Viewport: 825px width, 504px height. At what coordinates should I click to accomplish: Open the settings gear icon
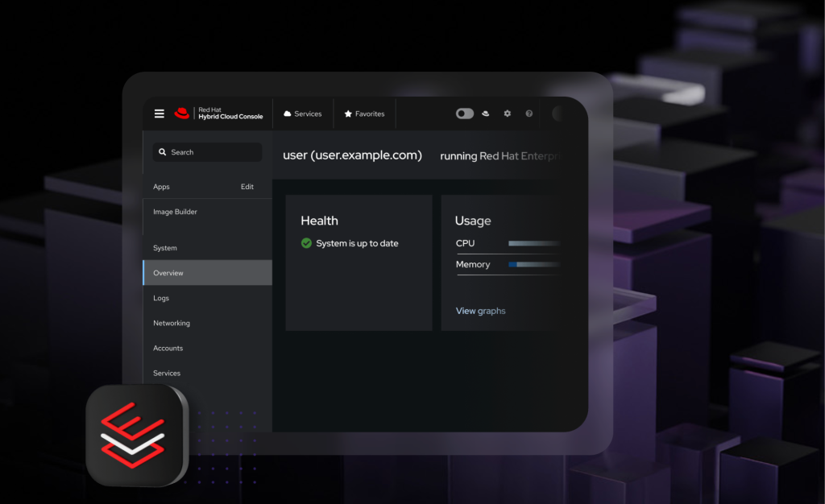click(x=508, y=114)
